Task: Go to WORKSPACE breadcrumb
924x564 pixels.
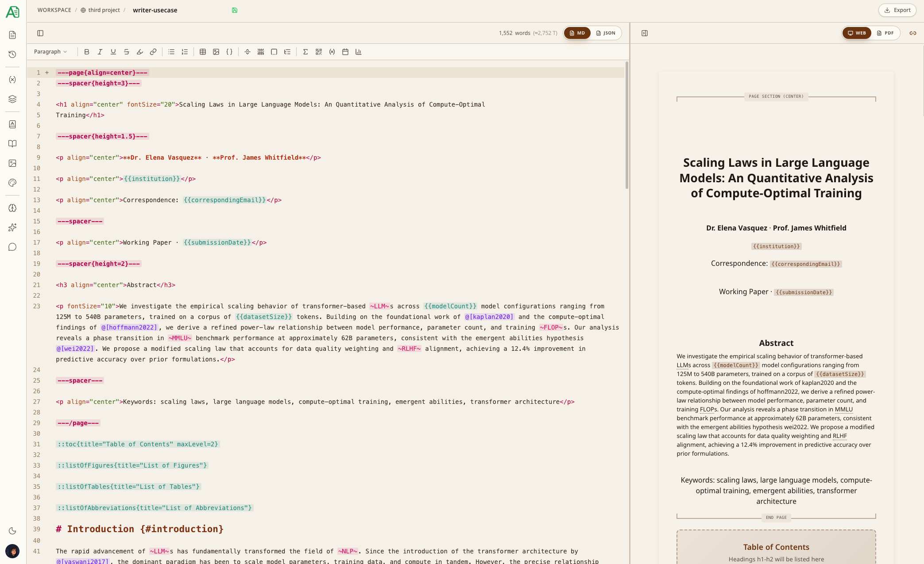Action: pyautogui.click(x=54, y=10)
